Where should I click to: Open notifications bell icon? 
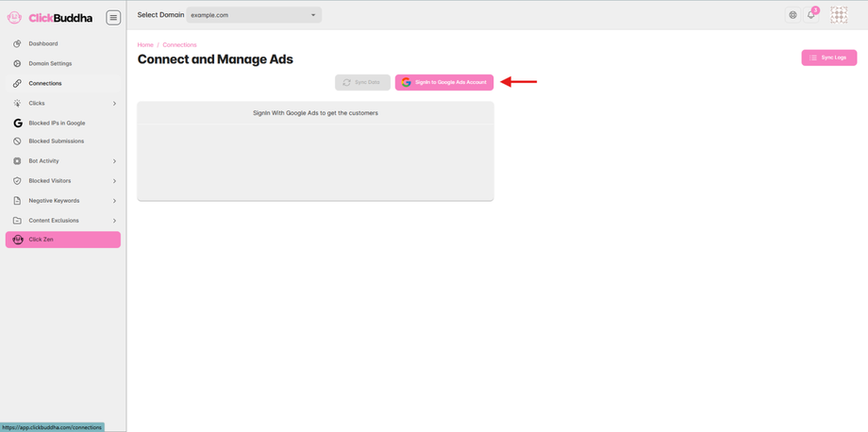point(811,15)
